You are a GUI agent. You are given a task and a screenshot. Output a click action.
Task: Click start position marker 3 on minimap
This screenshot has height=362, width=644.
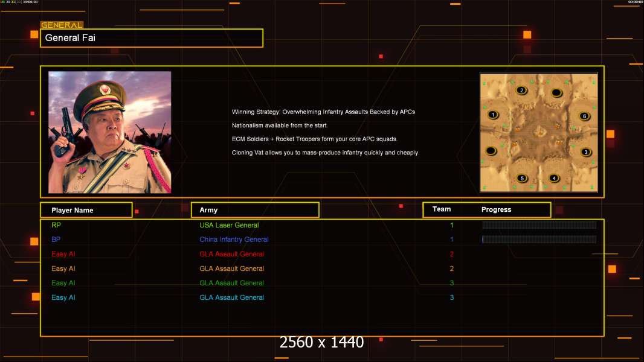(x=585, y=152)
